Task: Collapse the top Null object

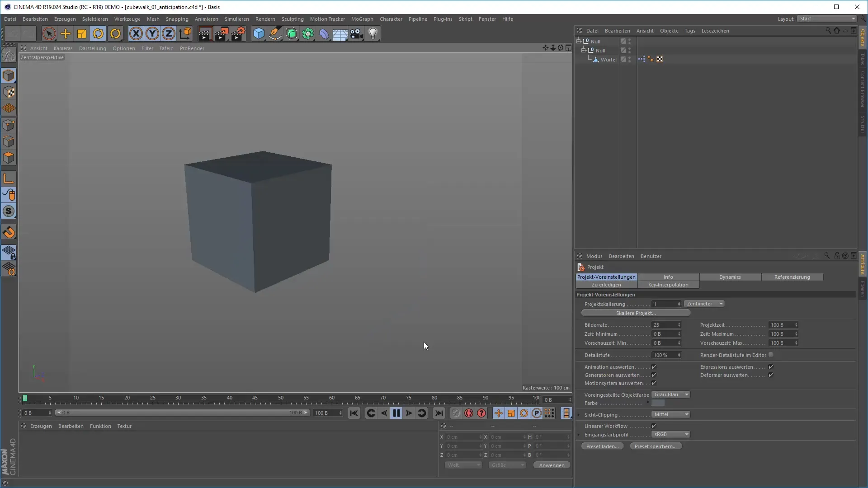Action: click(578, 41)
